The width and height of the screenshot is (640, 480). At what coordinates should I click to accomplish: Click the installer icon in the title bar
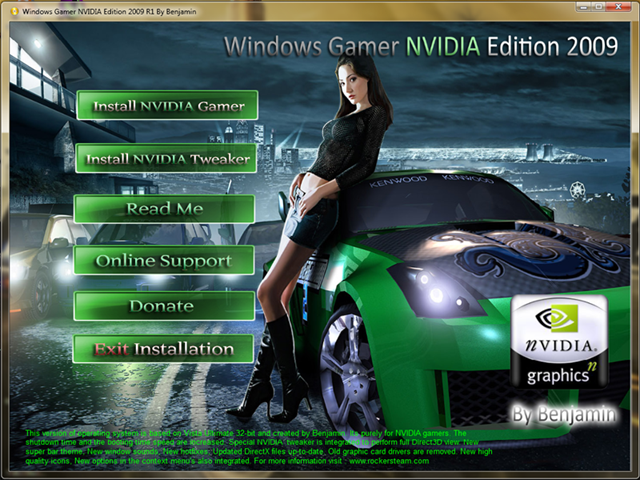tap(15, 11)
